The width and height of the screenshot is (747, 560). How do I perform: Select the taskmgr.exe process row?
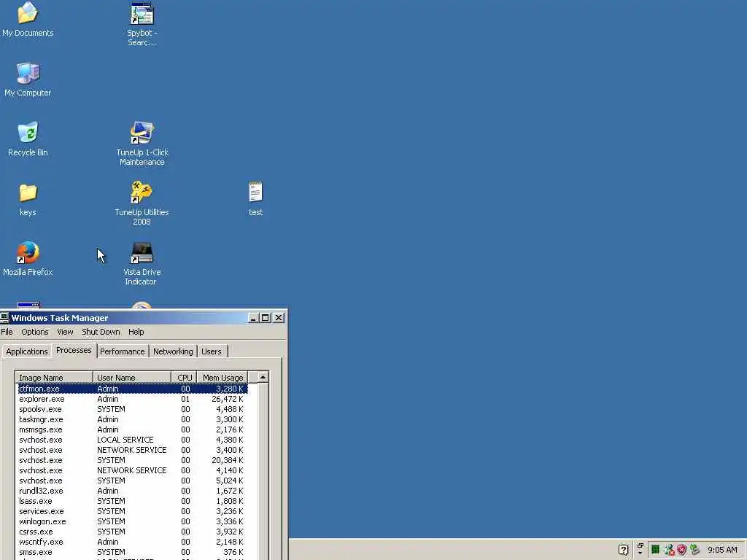(x=132, y=419)
